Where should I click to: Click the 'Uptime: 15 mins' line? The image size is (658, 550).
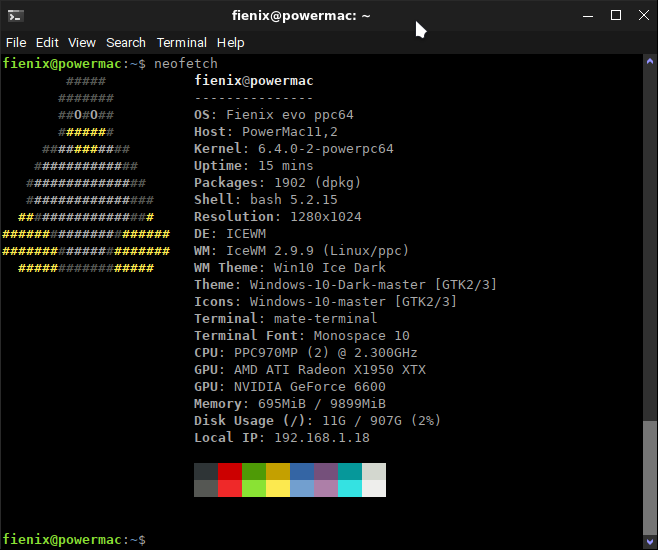253,166
